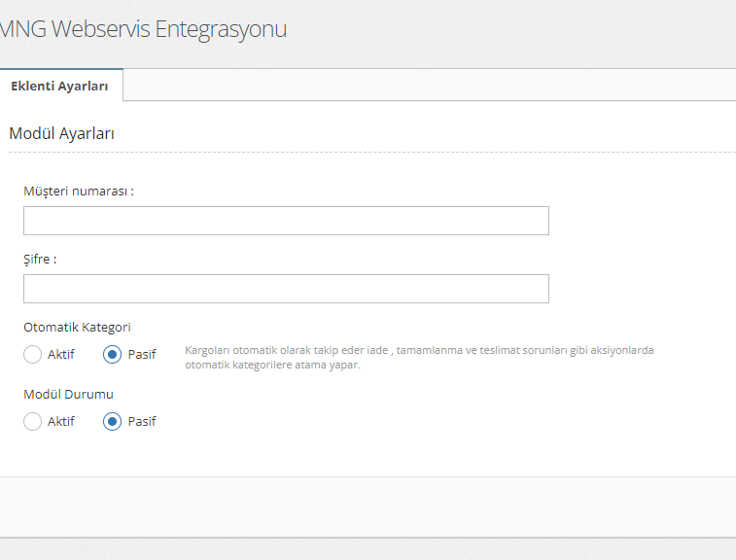Click the Otomatik Kategori group label
Screen dimensions: 736x560
[77, 328]
